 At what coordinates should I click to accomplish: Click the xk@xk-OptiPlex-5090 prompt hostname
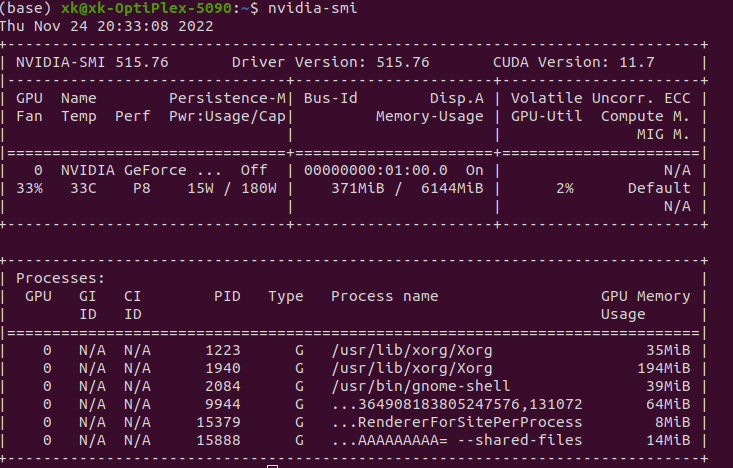(149, 8)
